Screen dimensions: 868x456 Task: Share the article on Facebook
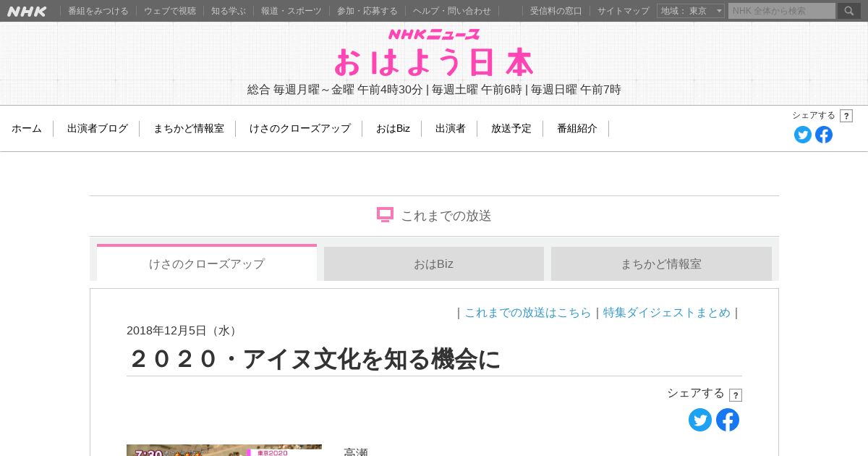tap(728, 420)
